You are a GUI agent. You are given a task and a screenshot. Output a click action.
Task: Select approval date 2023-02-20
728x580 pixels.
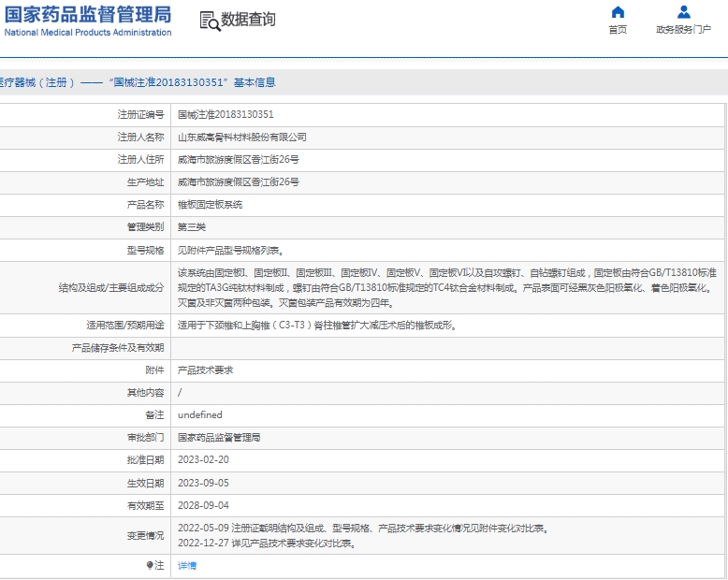point(203,459)
